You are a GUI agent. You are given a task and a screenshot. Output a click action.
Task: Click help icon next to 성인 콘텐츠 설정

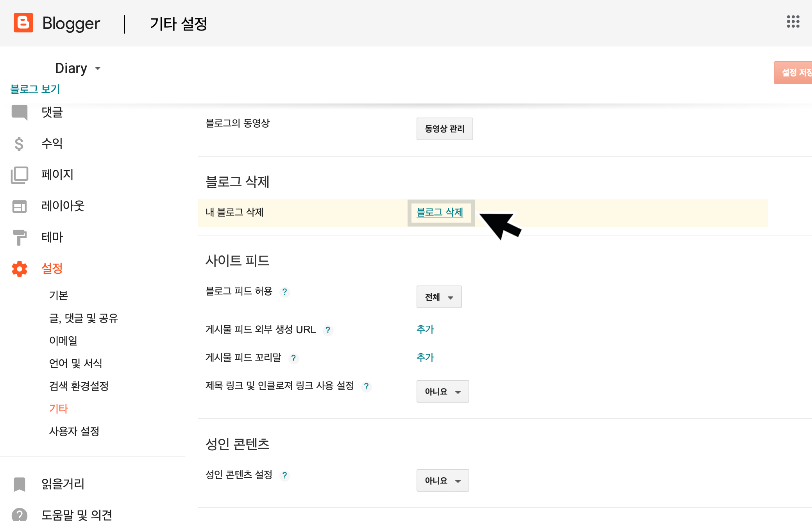coord(285,475)
